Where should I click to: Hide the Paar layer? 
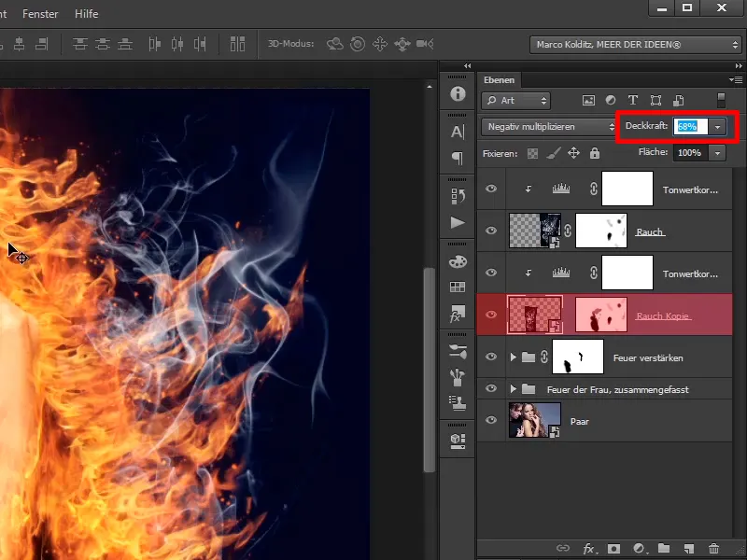point(491,420)
